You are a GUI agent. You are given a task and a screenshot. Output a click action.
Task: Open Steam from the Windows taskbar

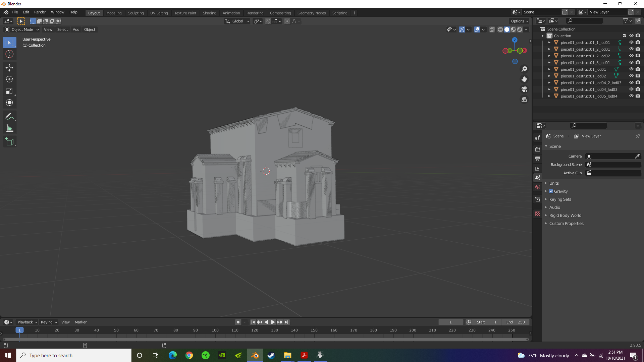pos(271,355)
